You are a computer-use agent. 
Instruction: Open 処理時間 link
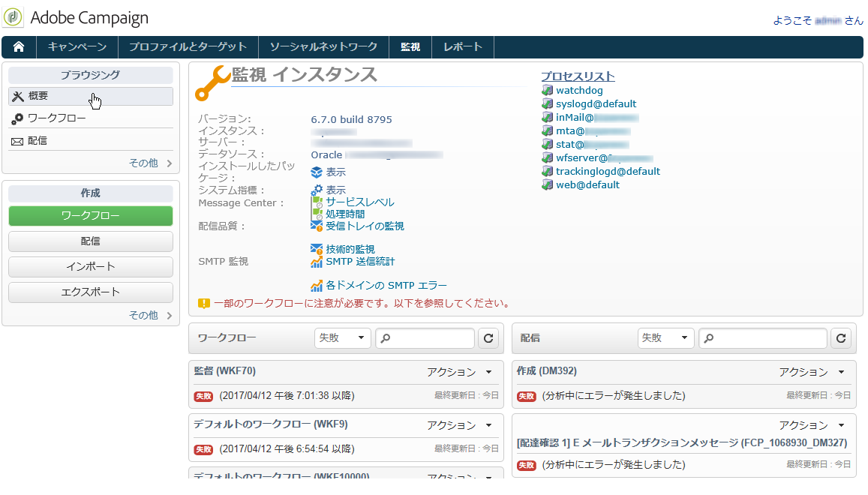click(x=345, y=214)
